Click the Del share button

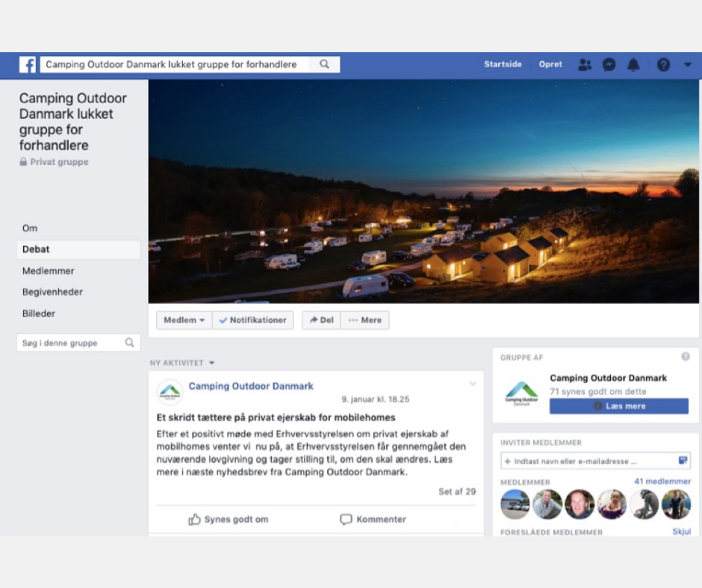click(321, 320)
